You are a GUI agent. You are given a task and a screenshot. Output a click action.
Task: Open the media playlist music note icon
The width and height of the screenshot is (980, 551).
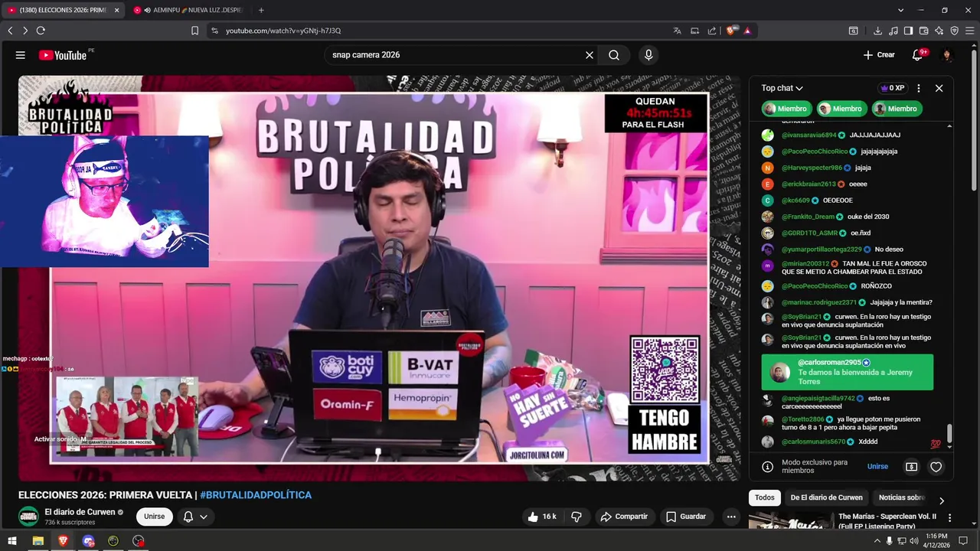pos(893,31)
